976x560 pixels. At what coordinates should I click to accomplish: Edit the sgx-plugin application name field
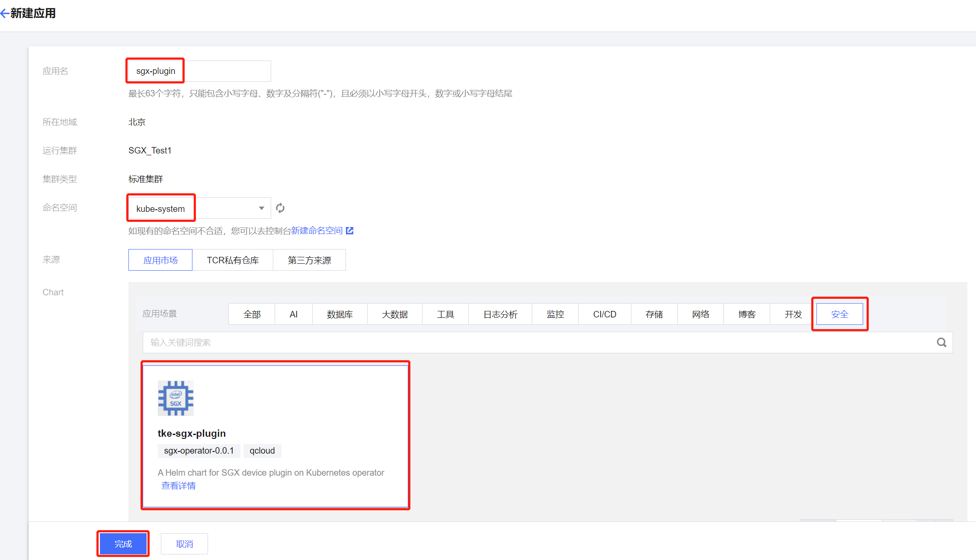[199, 71]
